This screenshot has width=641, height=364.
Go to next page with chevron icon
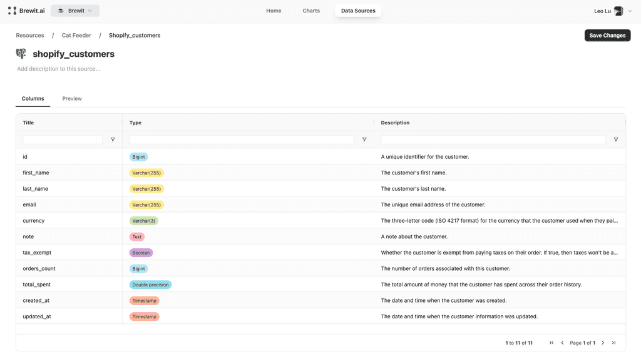(x=603, y=343)
